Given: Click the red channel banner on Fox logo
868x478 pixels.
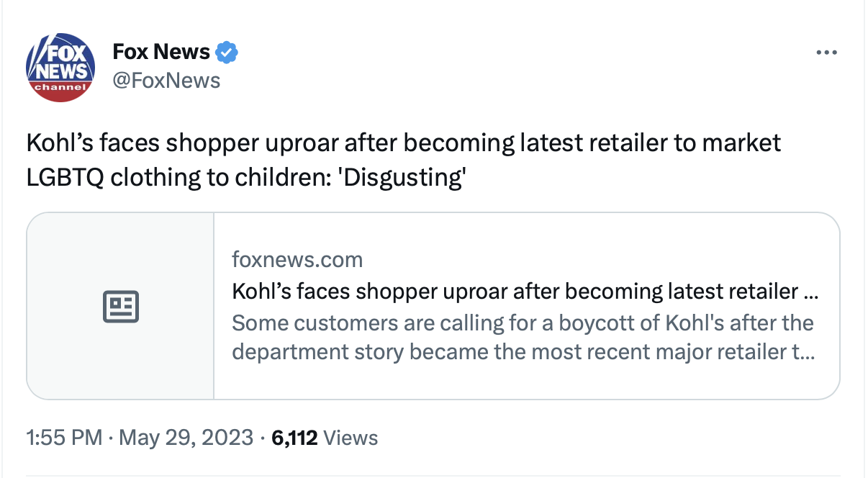Looking at the screenshot, I should pyautogui.click(x=61, y=89).
